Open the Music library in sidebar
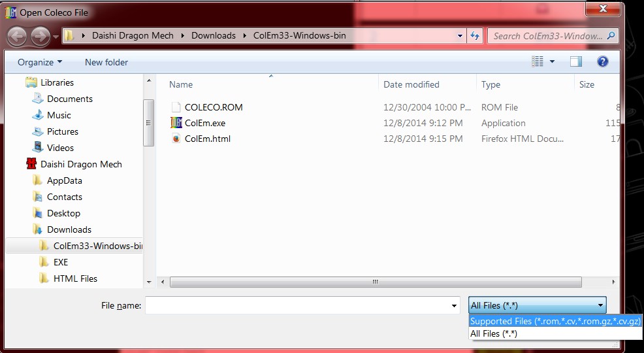644x353 pixels. point(59,115)
